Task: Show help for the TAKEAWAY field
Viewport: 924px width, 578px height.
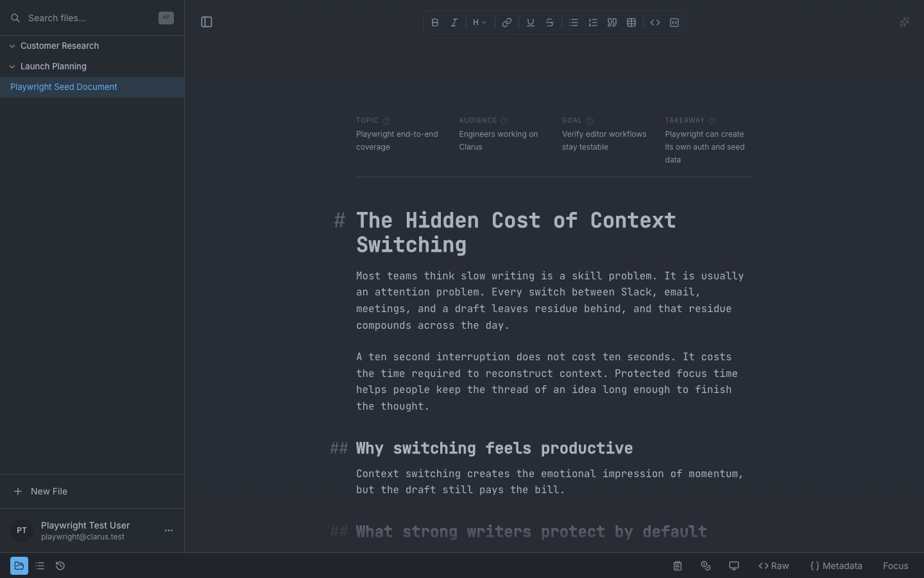Action: [712, 121]
